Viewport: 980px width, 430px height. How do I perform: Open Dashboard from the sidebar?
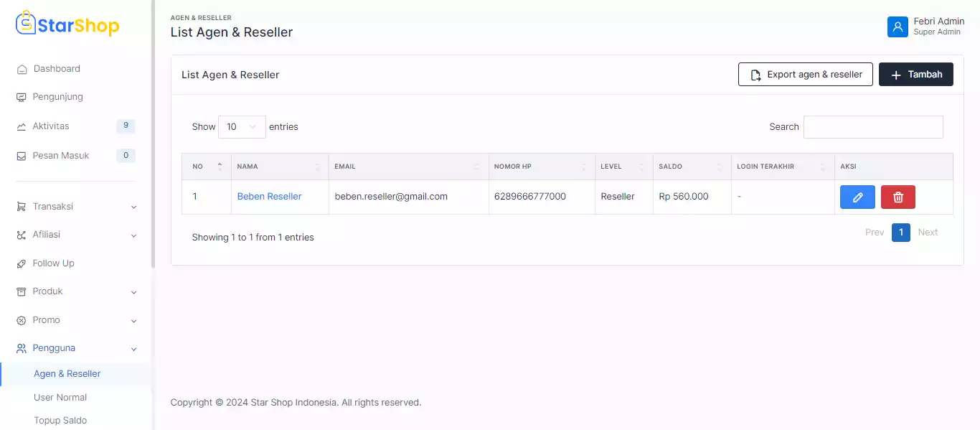tap(57, 69)
